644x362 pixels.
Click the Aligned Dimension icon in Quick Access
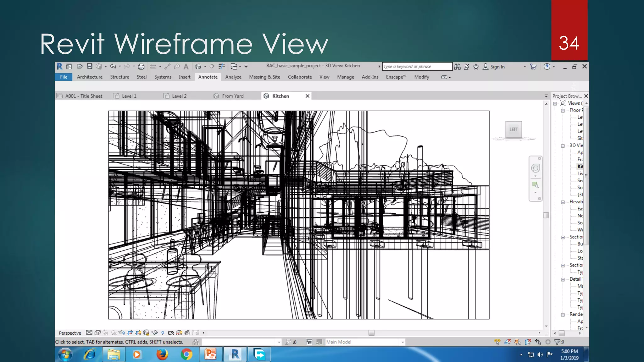pyautogui.click(x=167, y=66)
